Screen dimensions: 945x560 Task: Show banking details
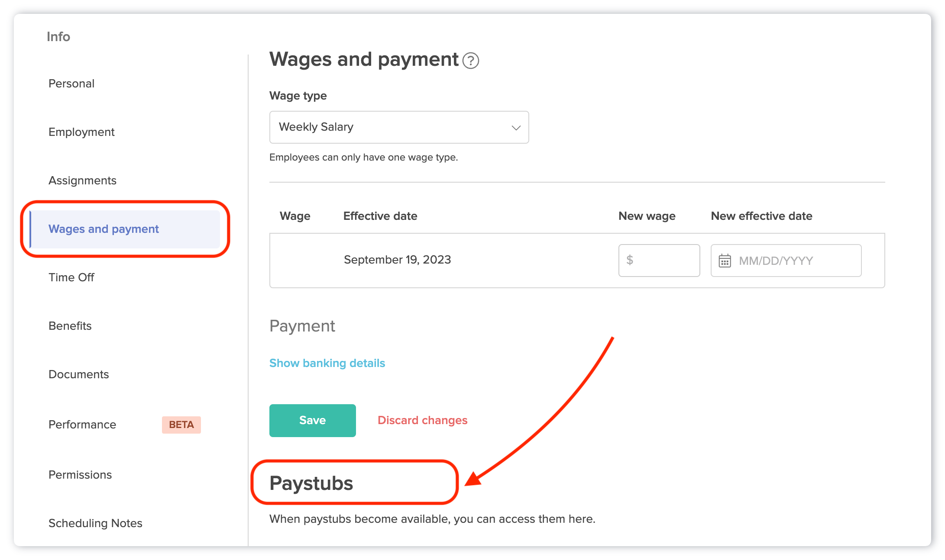(327, 363)
